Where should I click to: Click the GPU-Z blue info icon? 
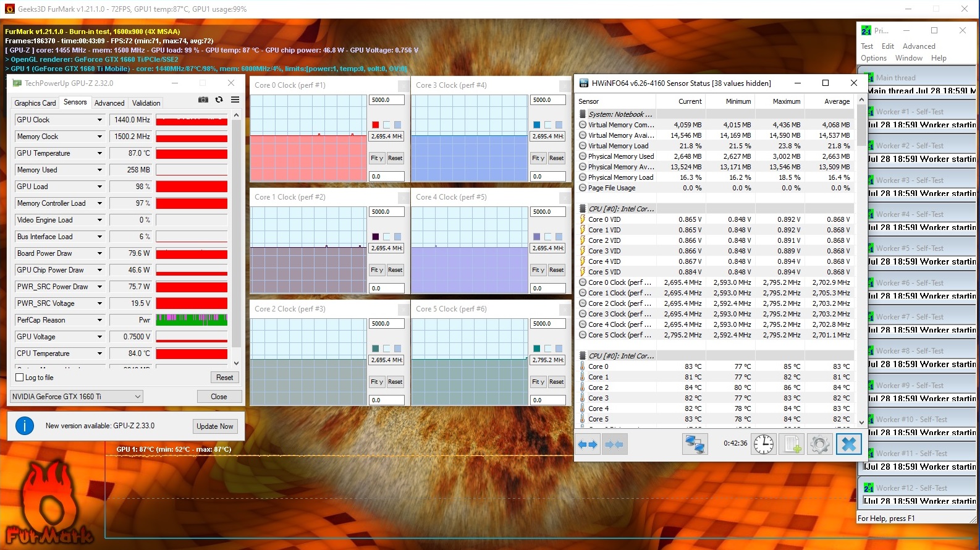[25, 426]
